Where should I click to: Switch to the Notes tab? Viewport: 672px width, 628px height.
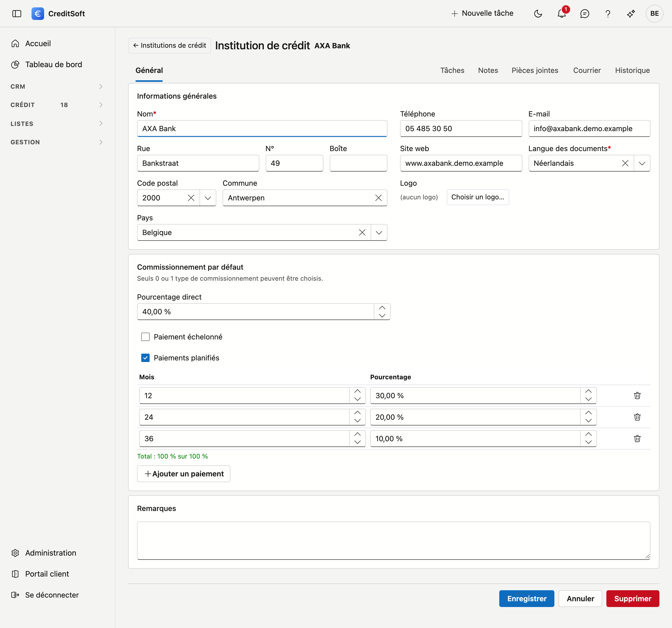[488, 70]
